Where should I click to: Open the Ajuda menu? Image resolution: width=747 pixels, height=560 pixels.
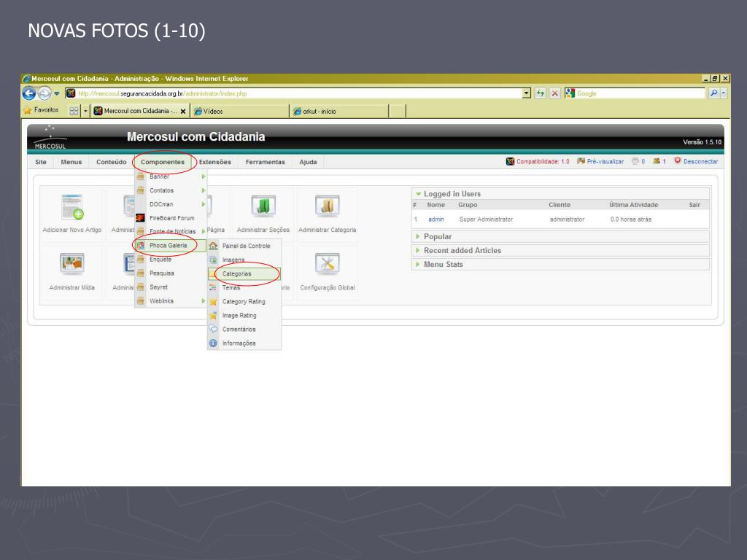coord(309,162)
